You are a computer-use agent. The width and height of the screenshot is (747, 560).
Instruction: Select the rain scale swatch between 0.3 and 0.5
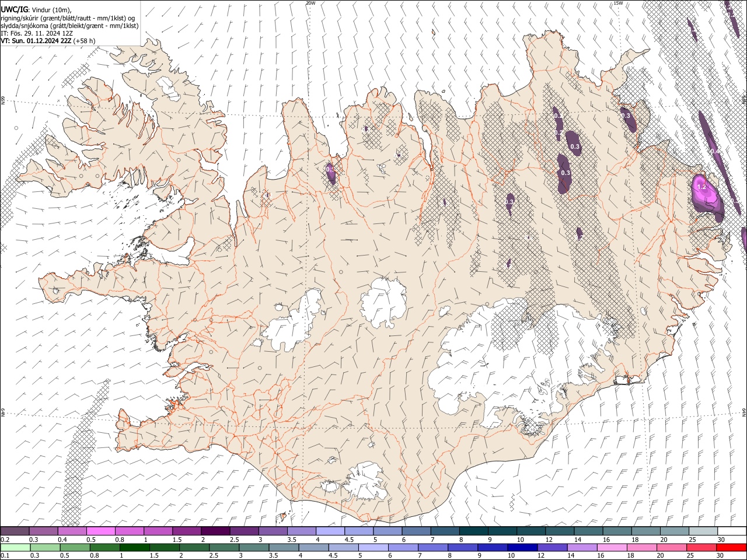click(45, 547)
